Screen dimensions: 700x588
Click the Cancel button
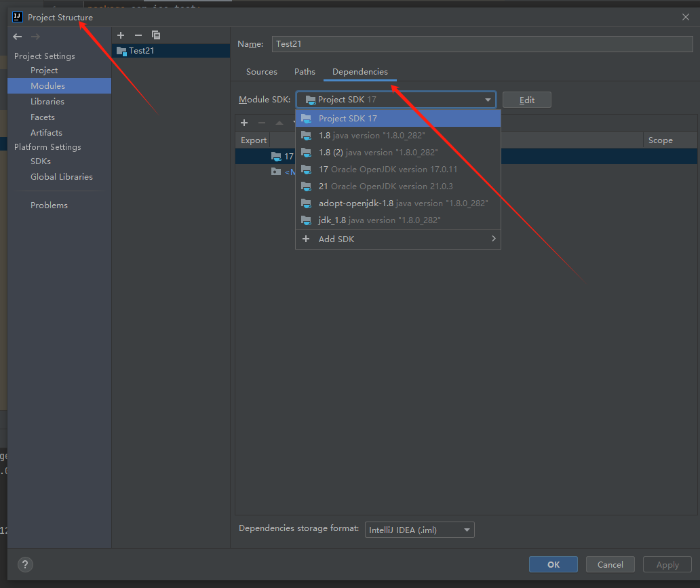[610, 565]
